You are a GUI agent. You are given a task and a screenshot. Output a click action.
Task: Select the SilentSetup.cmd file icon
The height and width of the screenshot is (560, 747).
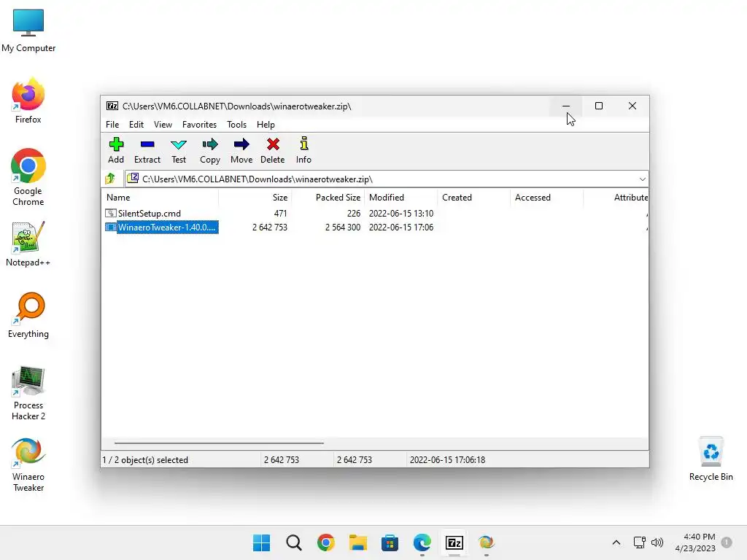click(111, 214)
